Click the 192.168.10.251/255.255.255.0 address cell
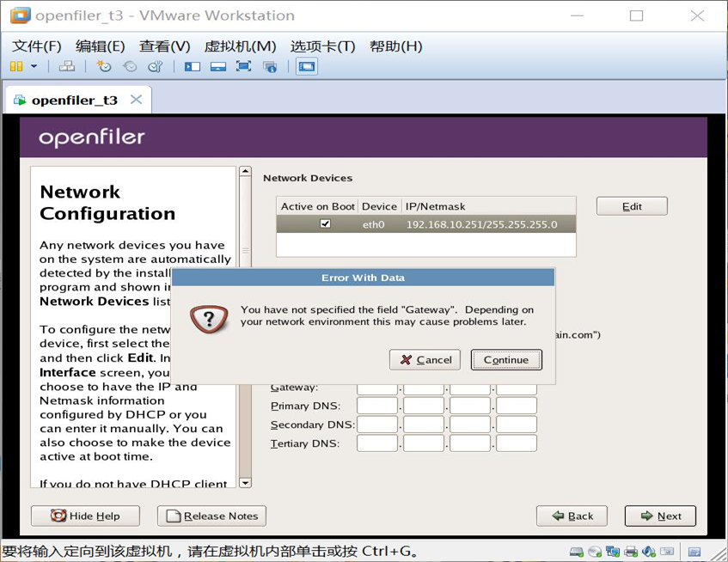Image resolution: width=728 pixels, height=562 pixels. click(x=481, y=224)
